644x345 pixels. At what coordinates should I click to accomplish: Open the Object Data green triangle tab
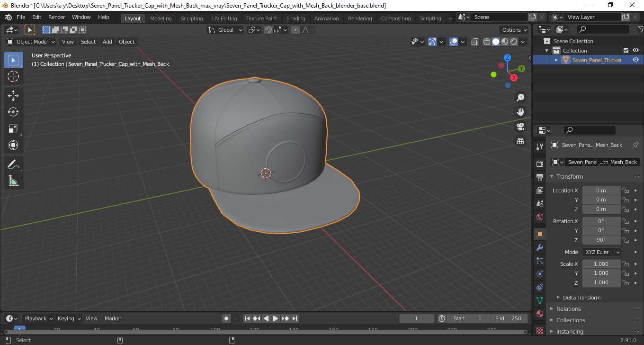(x=539, y=300)
